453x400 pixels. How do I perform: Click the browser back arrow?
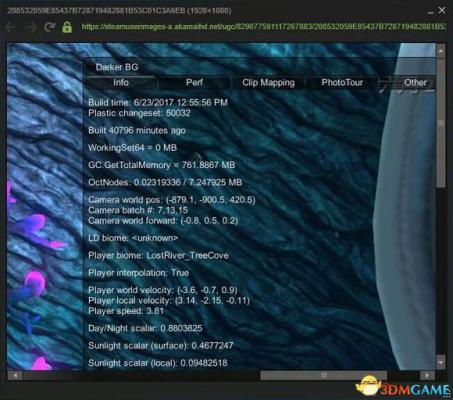coord(11,27)
